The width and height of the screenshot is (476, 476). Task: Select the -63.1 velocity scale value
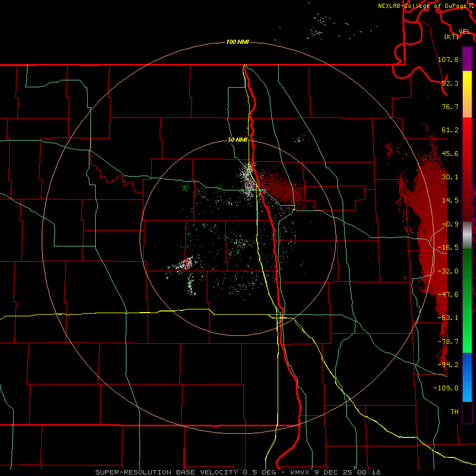[448, 318]
